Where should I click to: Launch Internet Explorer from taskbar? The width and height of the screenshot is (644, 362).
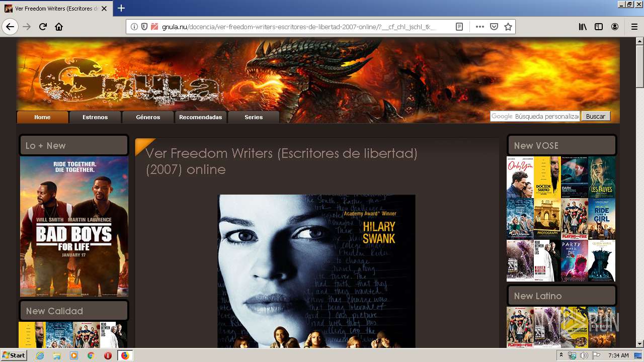click(x=40, y=355)
